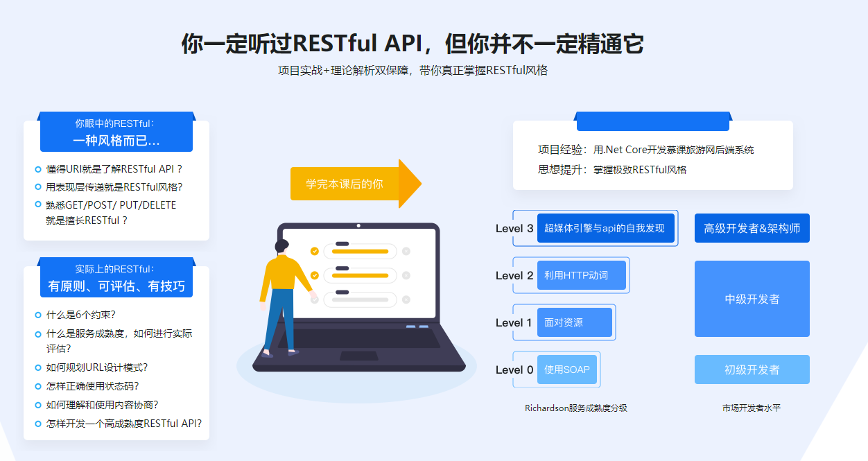This screenshot has width=868, height=461.
Task: Select the 你眼中的RESTful header banner
Action: [x=116, y=132]
